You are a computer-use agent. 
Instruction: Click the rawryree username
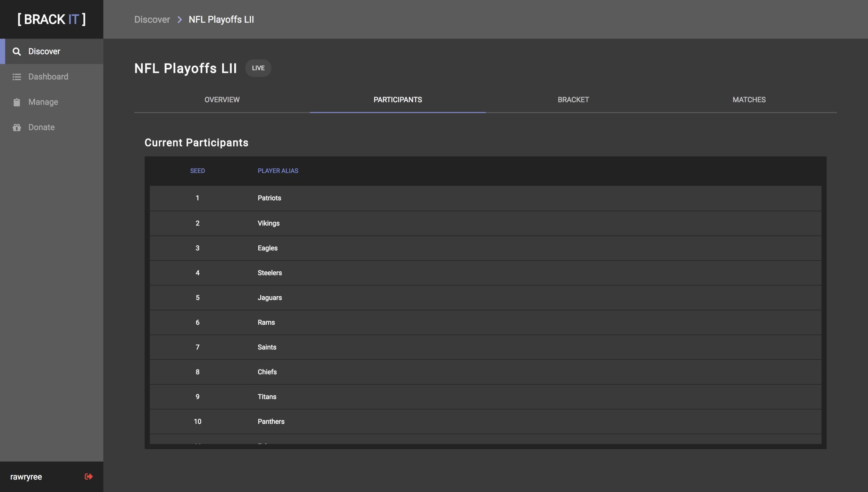[x=26, y=477]
